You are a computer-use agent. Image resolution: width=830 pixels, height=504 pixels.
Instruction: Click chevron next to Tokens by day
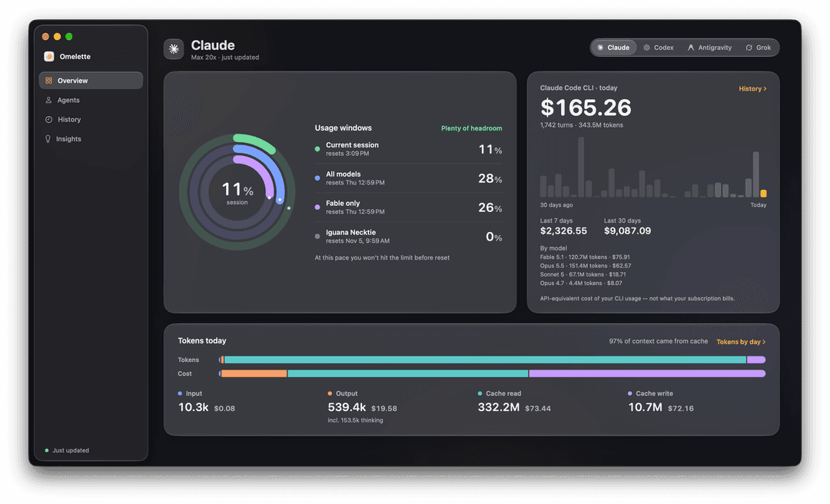pyautogui.click(x=764, y=342)
